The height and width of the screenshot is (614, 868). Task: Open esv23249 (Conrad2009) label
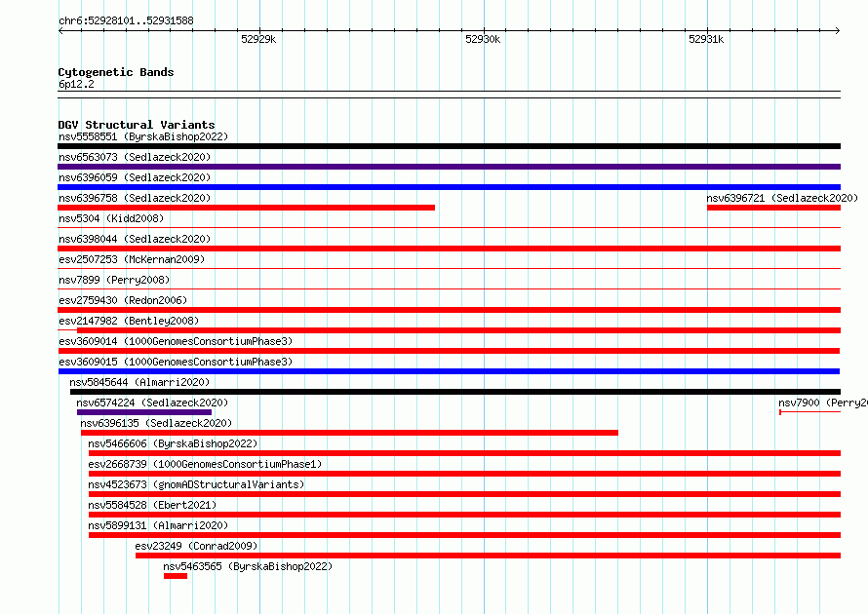tap(196, 546)
